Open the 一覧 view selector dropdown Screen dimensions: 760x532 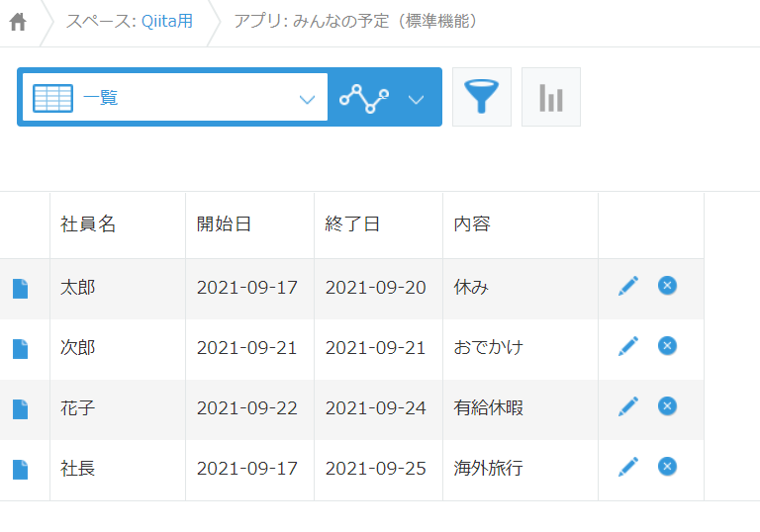175,97
